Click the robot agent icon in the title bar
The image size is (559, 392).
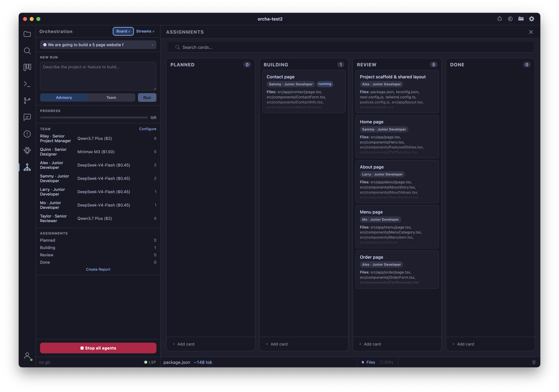[x=499, y=19]
